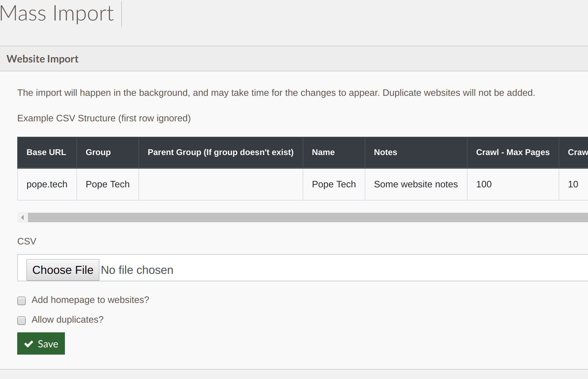This screenshot has height=379, width=588.
Task: Click the 10 cell in the last column
Action: [573, 184]
